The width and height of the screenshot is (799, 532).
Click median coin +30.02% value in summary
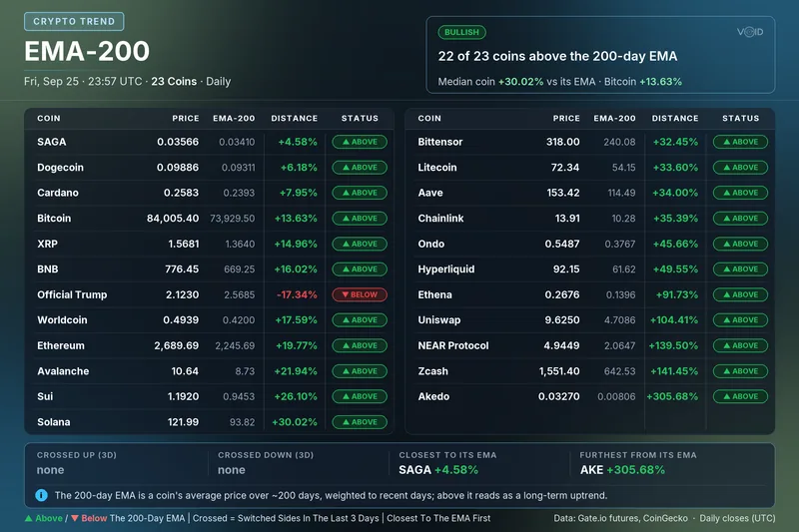click(x=520, y=82)
